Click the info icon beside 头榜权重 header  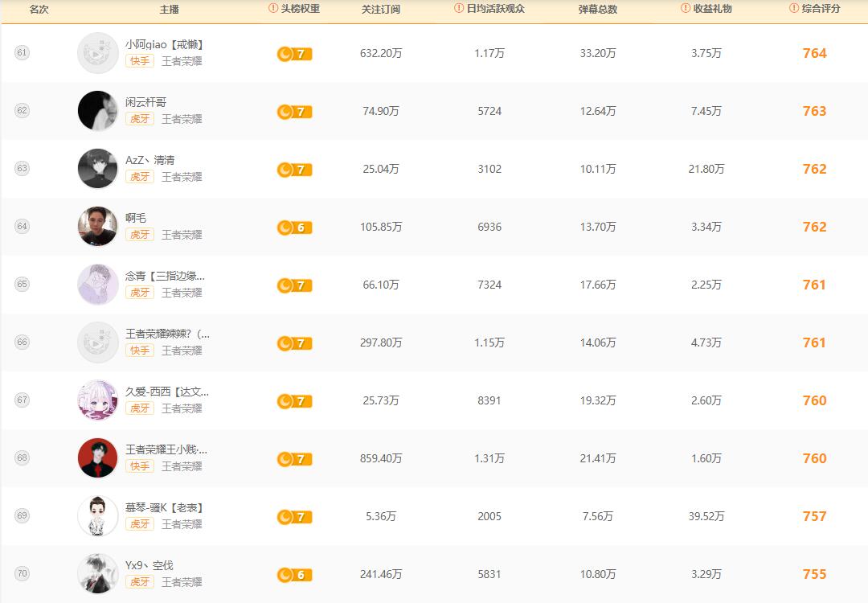pyautogui.click(x=273, y=9)
